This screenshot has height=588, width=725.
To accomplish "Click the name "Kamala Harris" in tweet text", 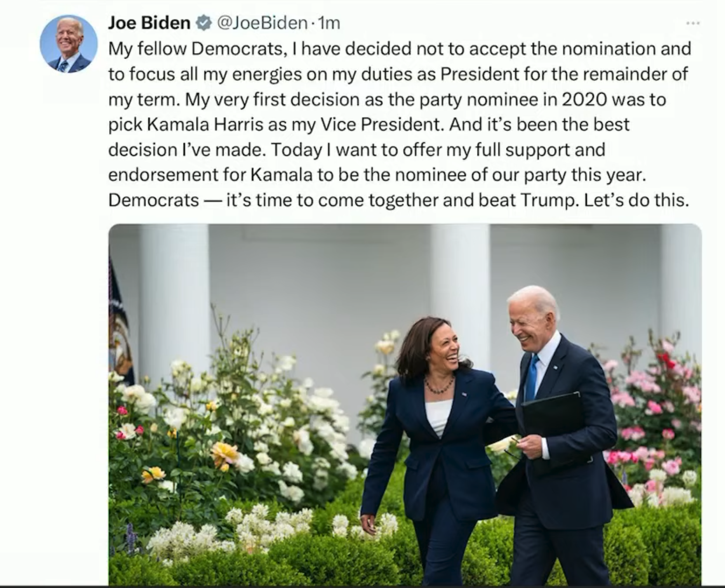I will point(205,125).
